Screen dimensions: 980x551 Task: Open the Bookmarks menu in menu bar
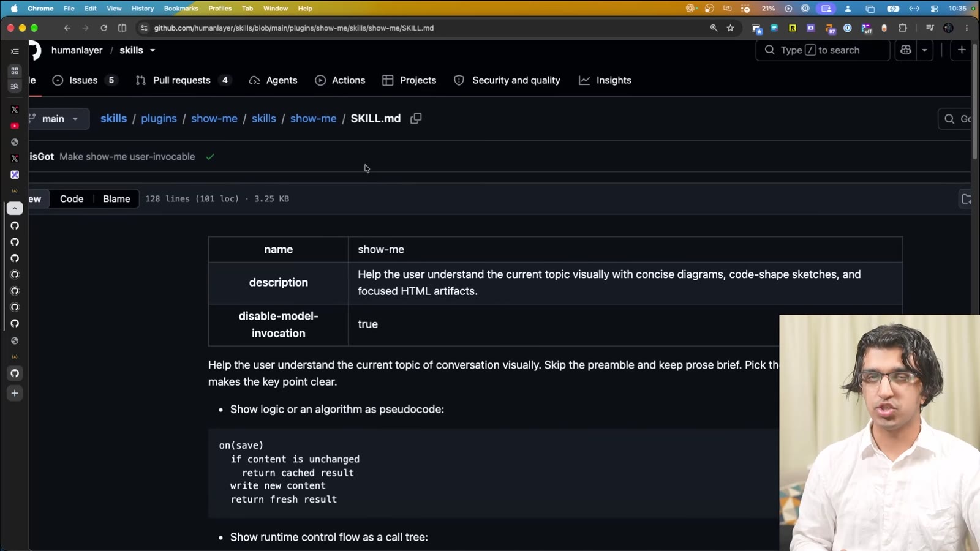pyautogui.click(x=181, y=9)
